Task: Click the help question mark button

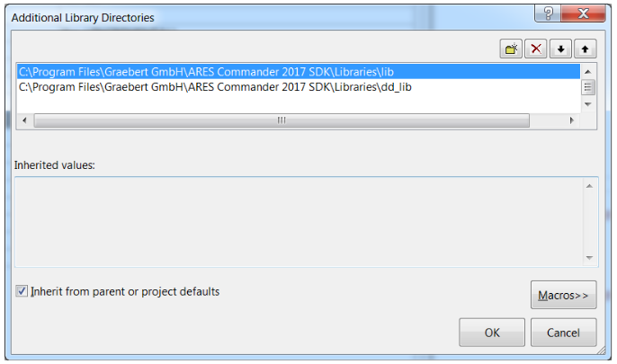Action: tap(548, 13)
